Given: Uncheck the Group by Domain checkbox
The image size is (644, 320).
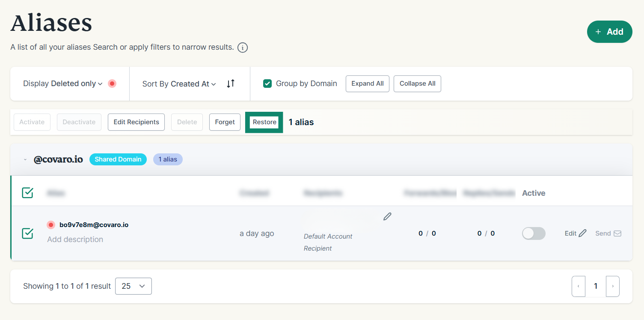Looking at the screenshot, I should 267,84.
